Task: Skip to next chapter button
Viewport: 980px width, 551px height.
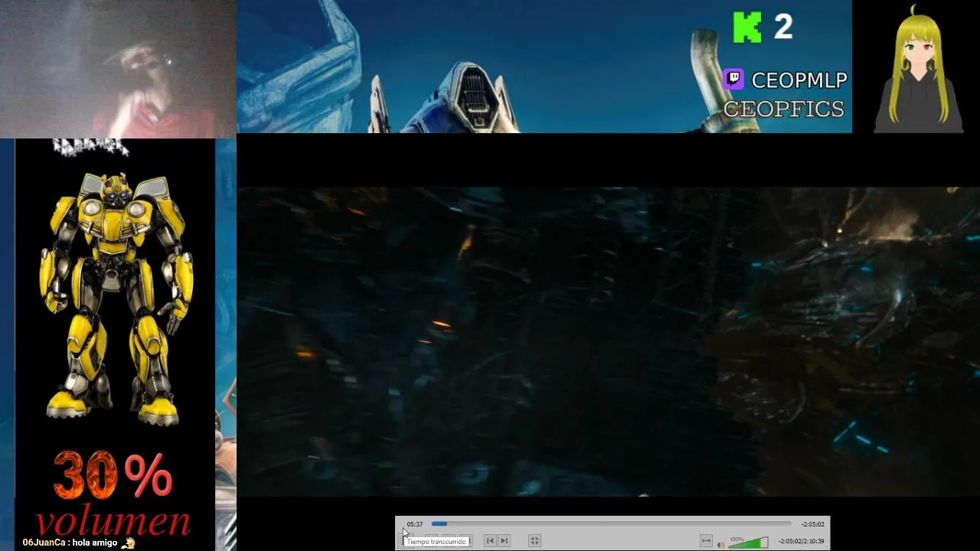Action: [504, 540]
